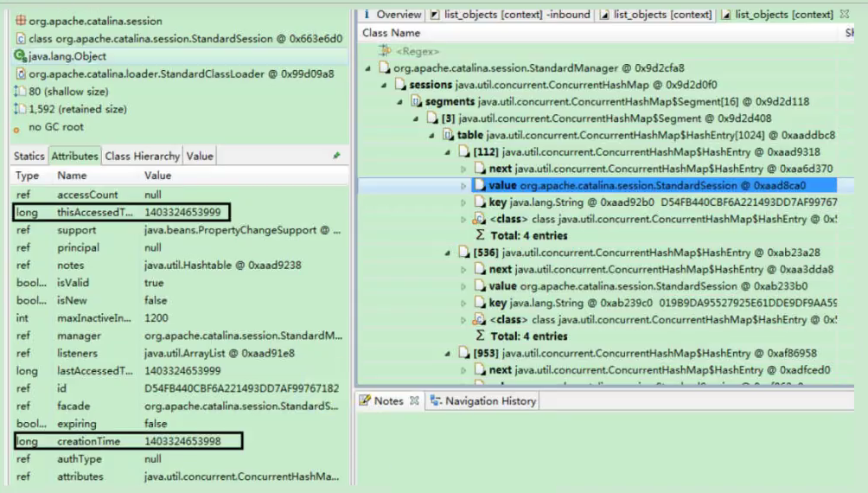Click the close icon on the Notes tab
This screenshot has width=868, height=493.
pos(417,401)
